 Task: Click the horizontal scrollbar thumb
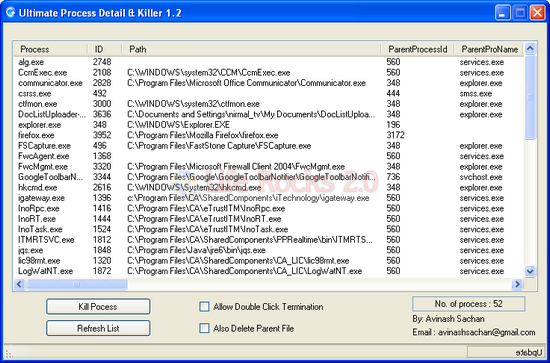point(76,284)
